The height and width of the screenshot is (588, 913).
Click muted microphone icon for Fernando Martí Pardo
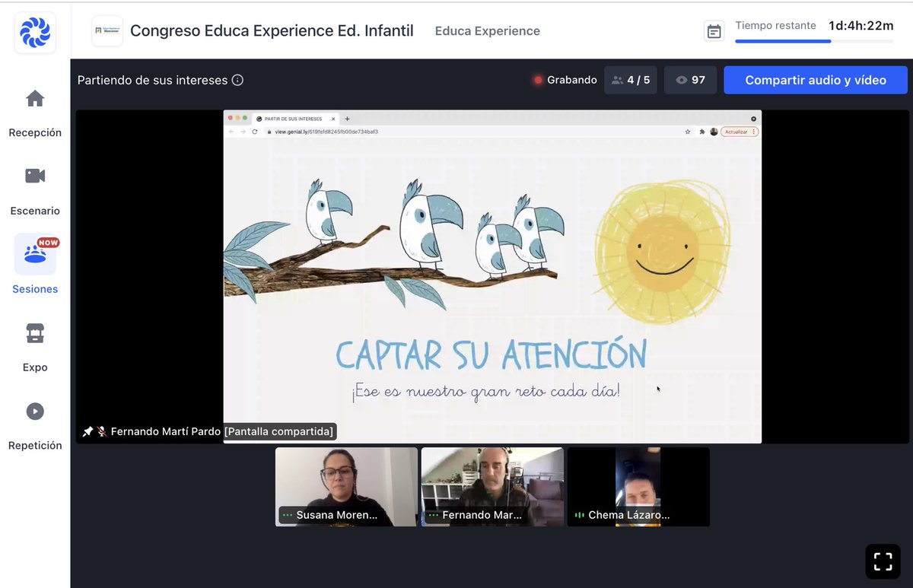point(101,431)
